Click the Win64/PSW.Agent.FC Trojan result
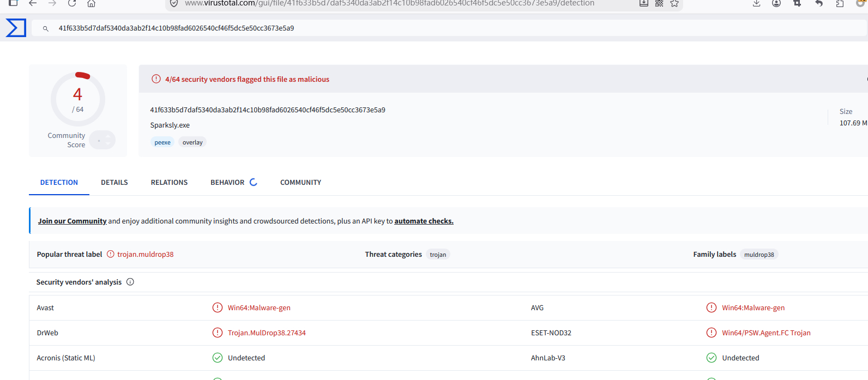Image resolution: width=868 pixels, height=380 pixels. click(x=766, y=333)
